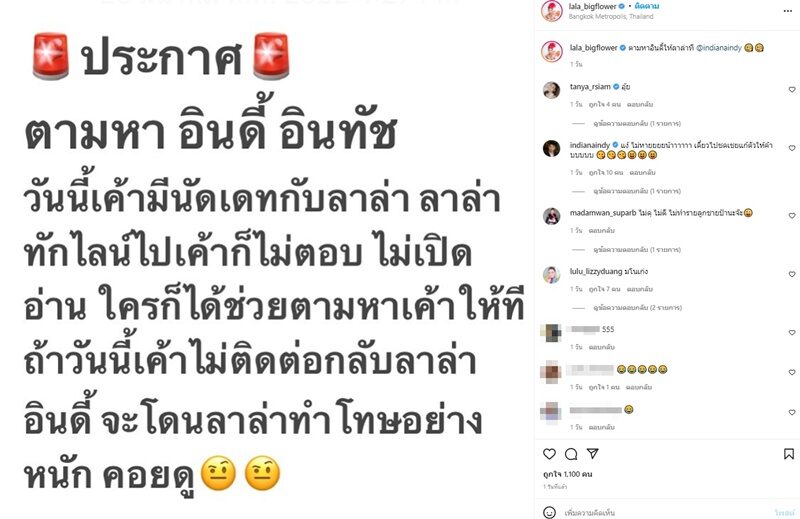Open the comment bubble icon
The width and height of the screenshot is (800, 519).
[571, 454]
